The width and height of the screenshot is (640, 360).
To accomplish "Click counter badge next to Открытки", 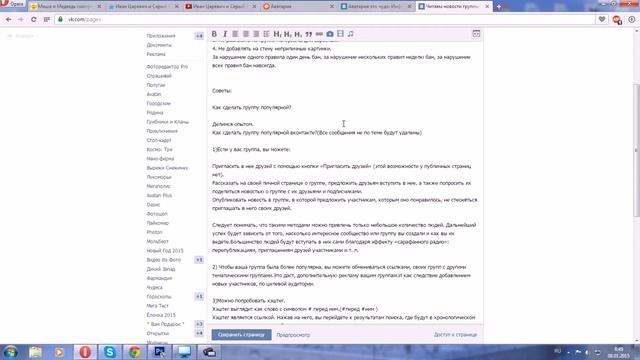I will click(x=199, y=333).
